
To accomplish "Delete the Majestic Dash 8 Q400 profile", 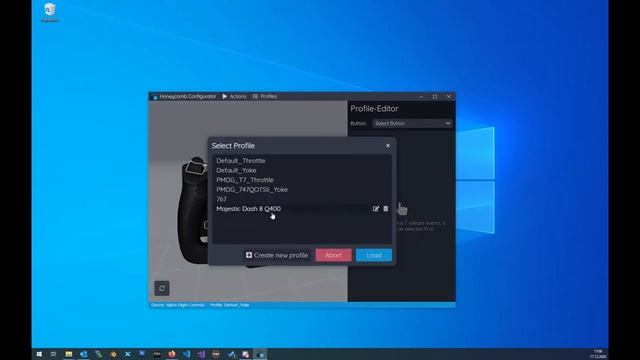I will 386,209.
